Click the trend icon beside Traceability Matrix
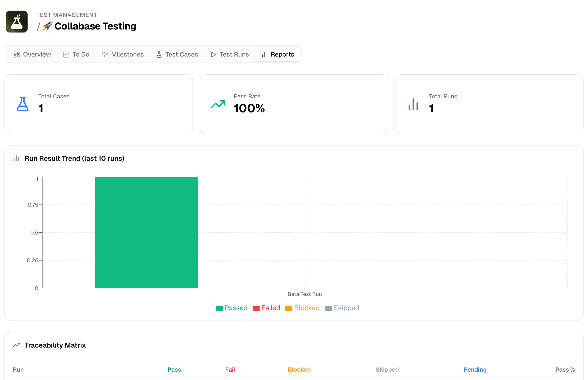This screenshot has height=380, width=588. [17, 345]
